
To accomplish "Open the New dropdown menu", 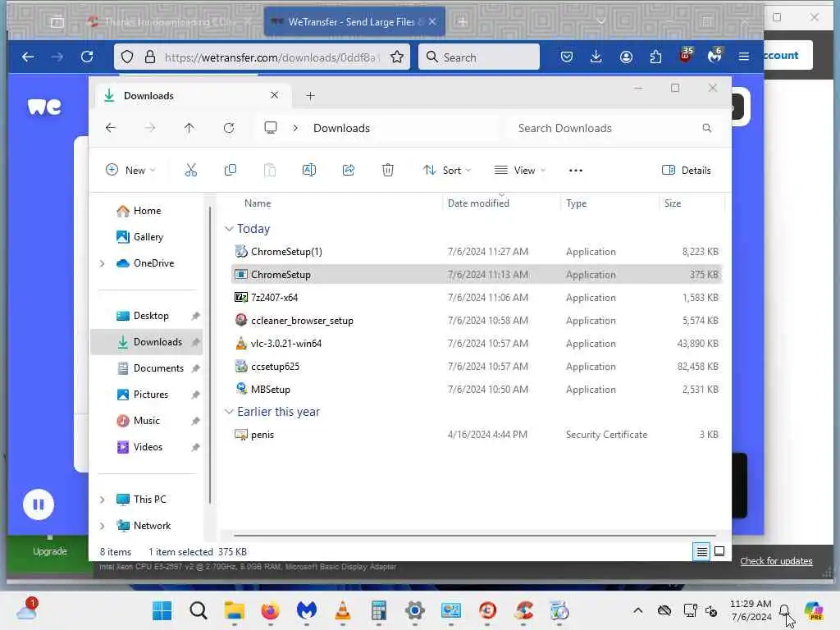I will (x=130, y=171).
